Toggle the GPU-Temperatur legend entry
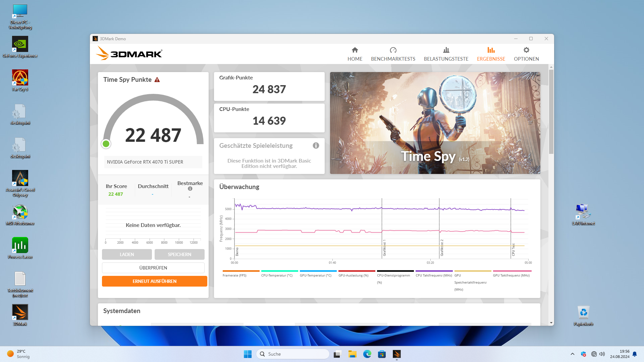Viewport: 644px width, 362px height. click(x=315, y=276)
